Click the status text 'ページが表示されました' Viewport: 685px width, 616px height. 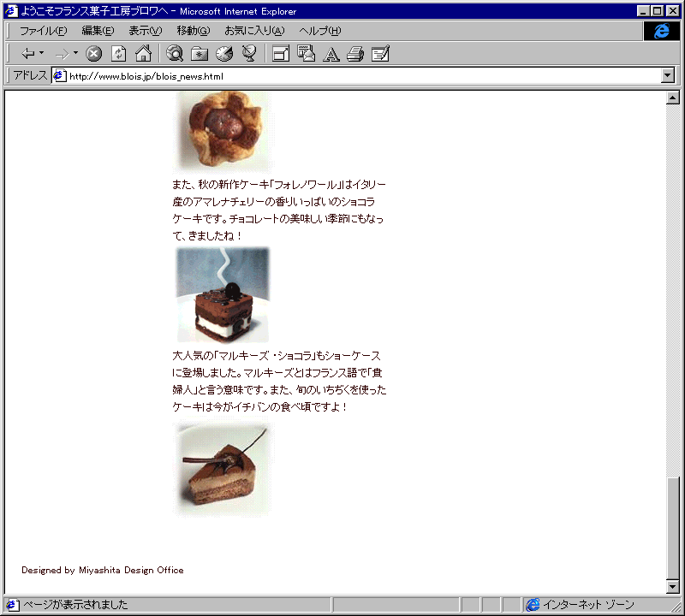75,605
